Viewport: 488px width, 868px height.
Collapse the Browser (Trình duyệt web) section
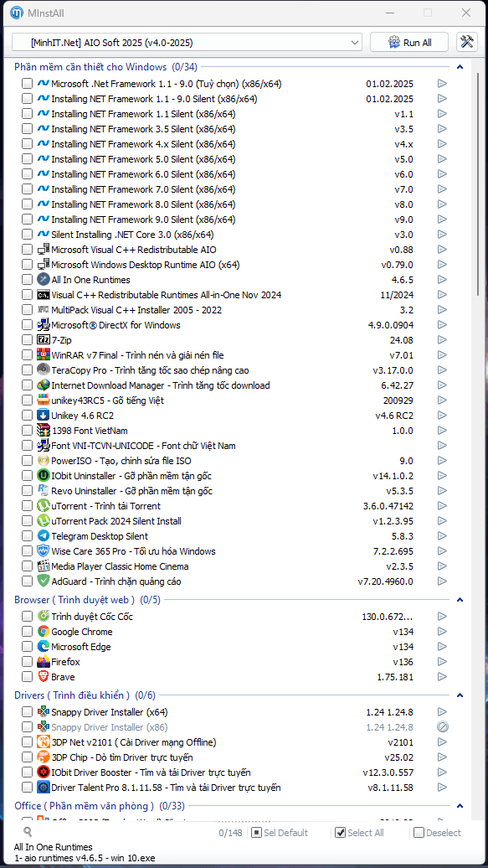tap(460, 600)
